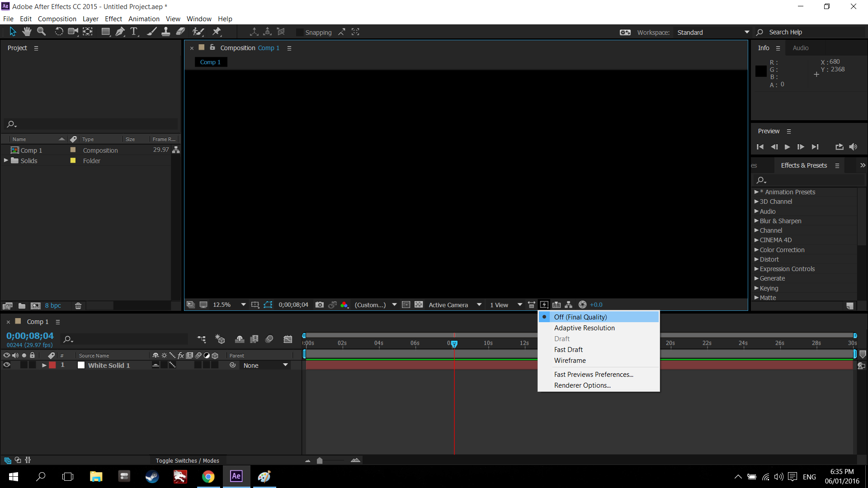The height and width of the screenshot is (488, 868).
Task: Select Adaptive Resolution from preview menu
Action: click(584, 327)
